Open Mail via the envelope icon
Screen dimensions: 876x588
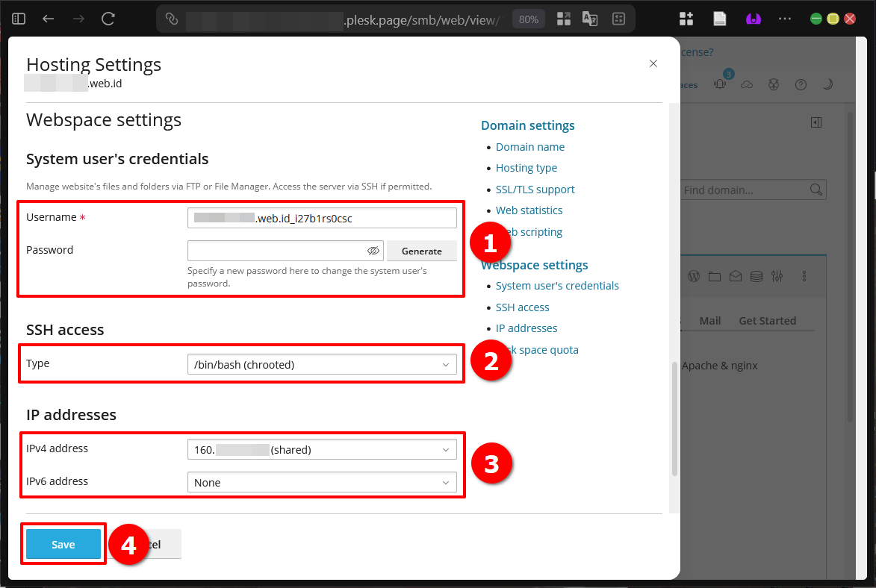pos(735,275)
